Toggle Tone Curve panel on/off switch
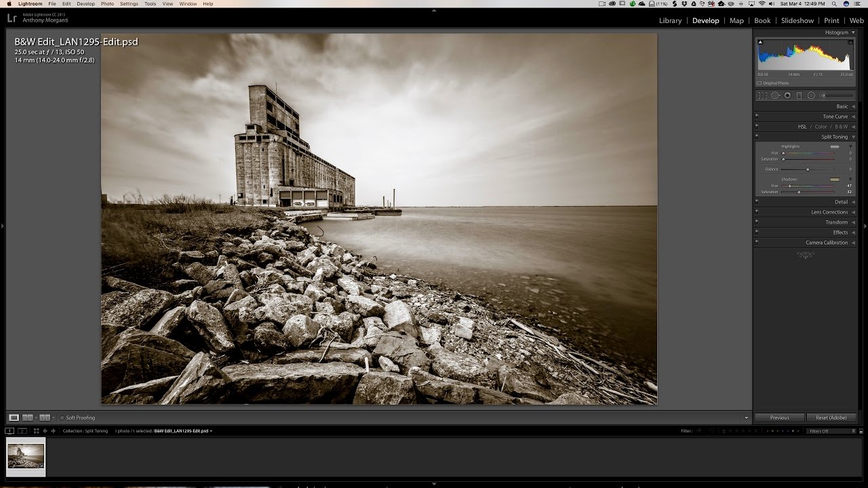The height and width of the screenshot is (488, 868). pos(757,117)
